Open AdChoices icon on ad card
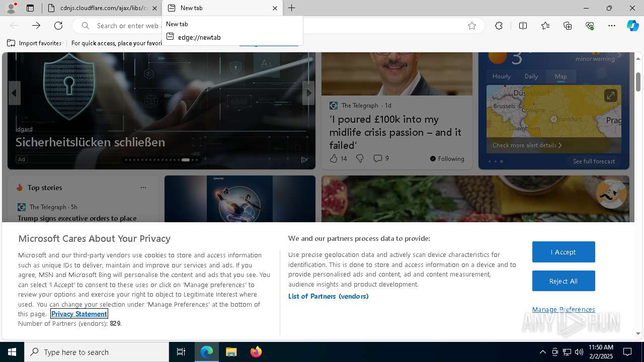 click(304, 160)
